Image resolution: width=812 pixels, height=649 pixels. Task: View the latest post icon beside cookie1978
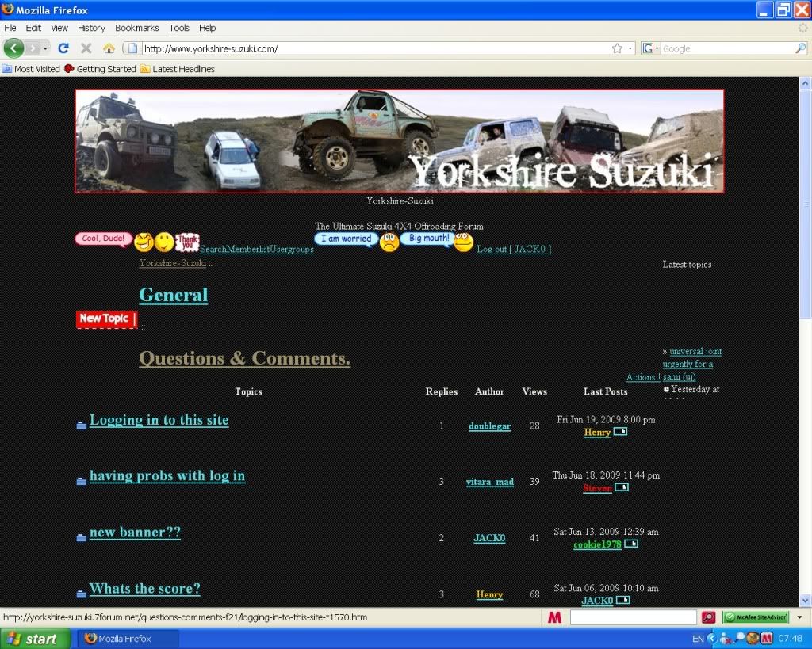coord(630,544)
